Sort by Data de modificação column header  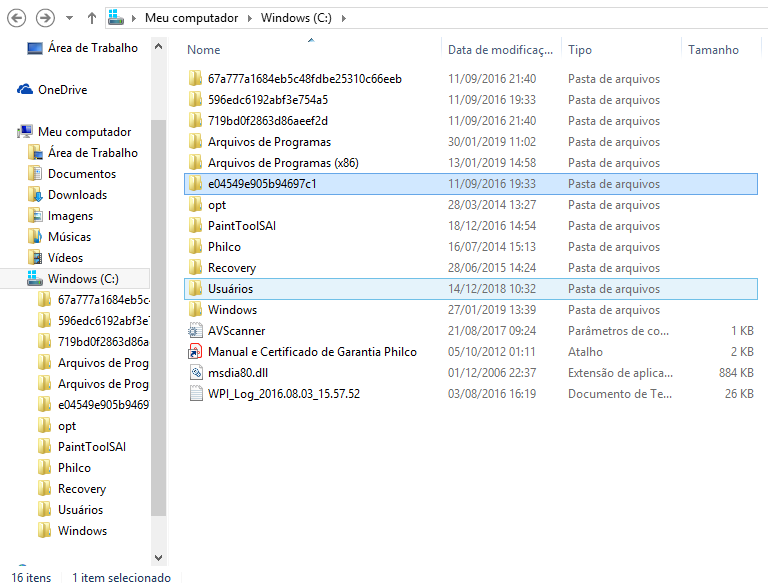click(x=500, y=49)
